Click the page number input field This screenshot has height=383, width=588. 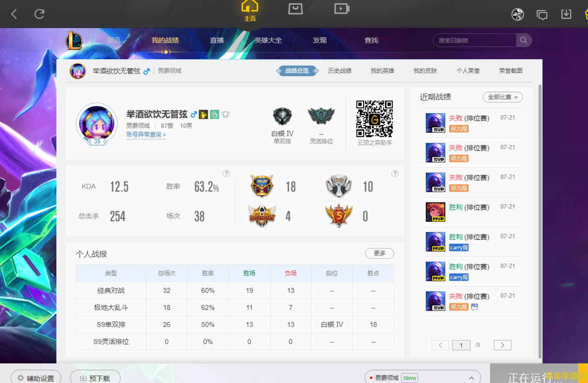coord(461,345)
